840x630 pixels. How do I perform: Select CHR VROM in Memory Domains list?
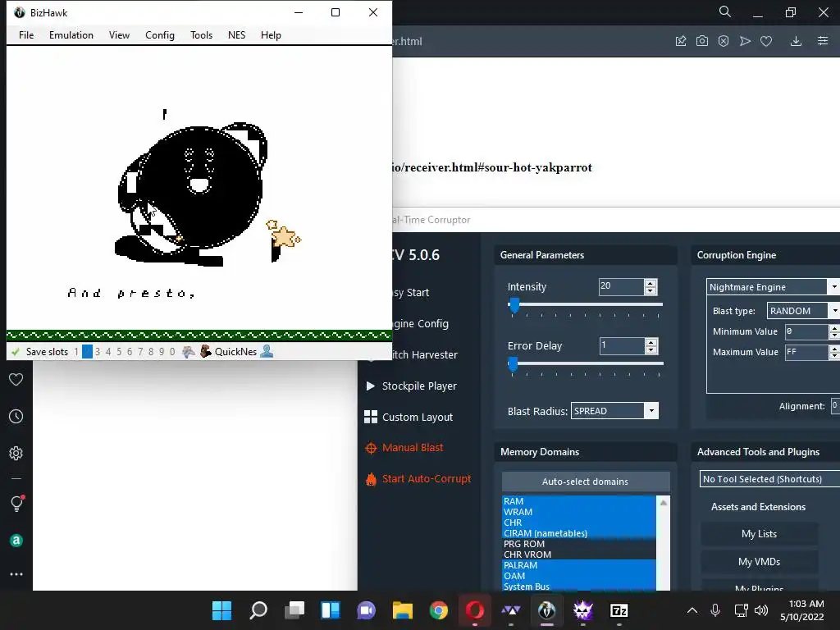[578, 555]
